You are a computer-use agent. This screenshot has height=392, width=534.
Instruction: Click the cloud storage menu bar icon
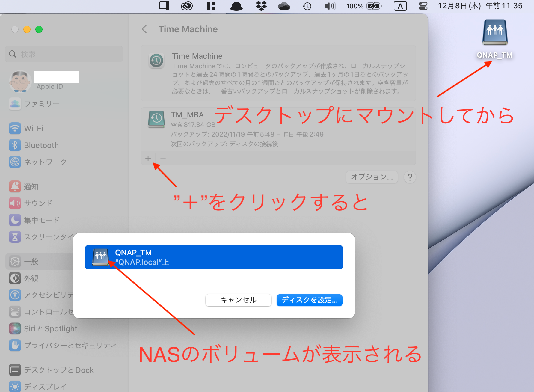pos(284,6)
